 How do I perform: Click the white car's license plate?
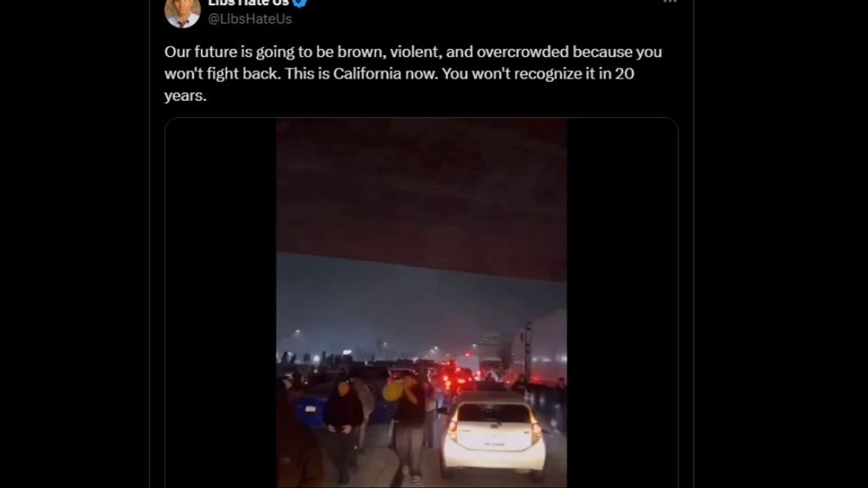493,444
